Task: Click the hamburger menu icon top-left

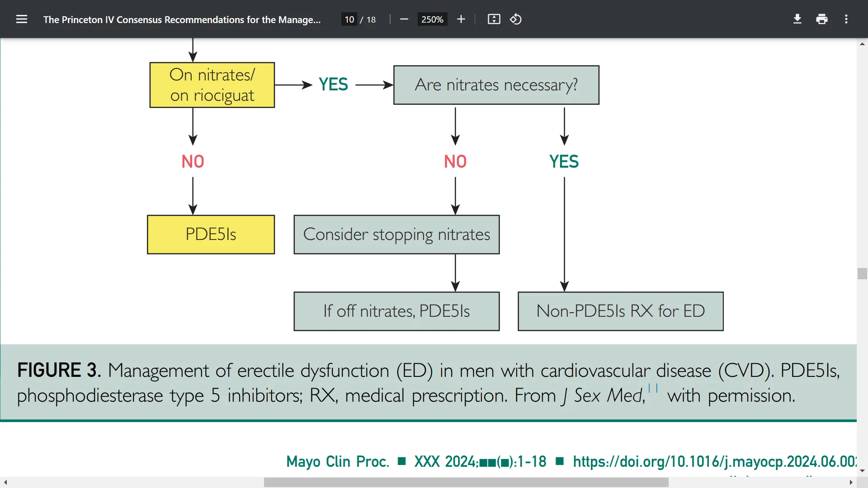Action: [21, 19]
